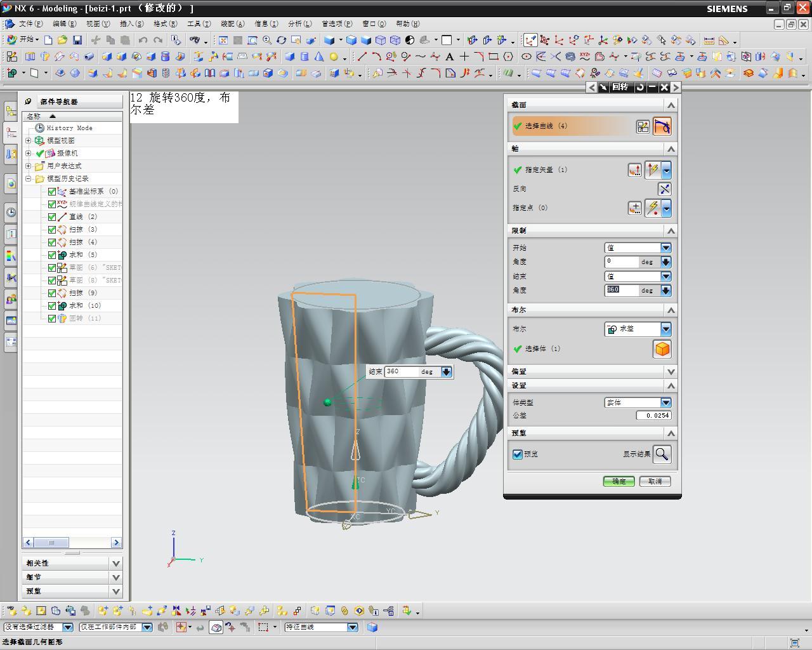Screen dimensions: 812x650
Task: Open the point constructor icon
Action: click(634, 208)
